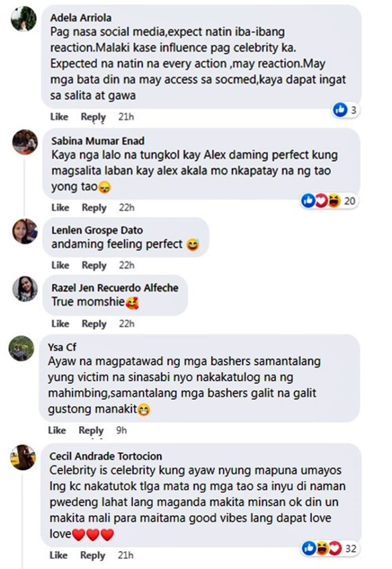Open the Cecil Andrade Tortocion name link

coord(106,456)
